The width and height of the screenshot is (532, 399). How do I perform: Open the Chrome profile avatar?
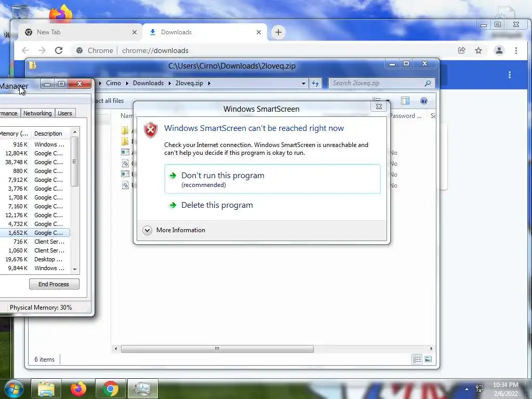499,50
